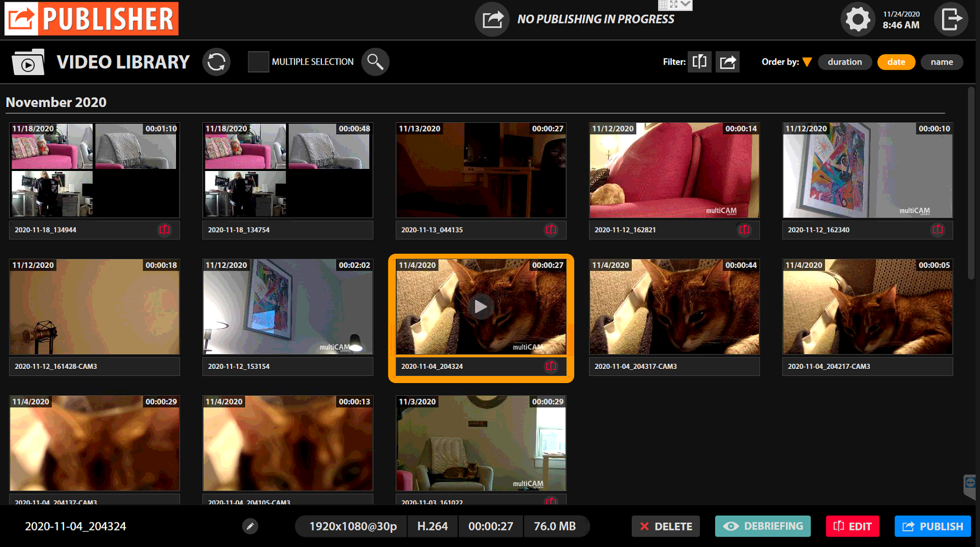Select painting video 2020-11-12_162340
The width and height of the screenshot is (980, 547).
click(868, 170)
